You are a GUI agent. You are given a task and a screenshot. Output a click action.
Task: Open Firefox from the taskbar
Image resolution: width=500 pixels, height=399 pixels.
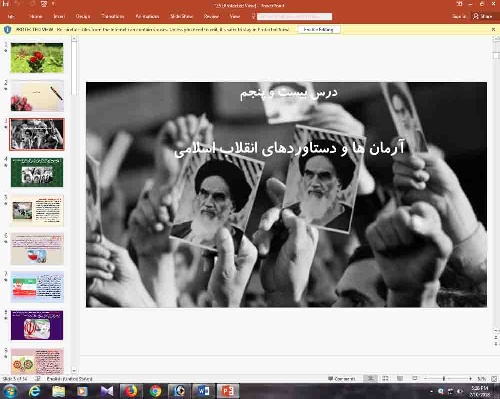(131, 391)
